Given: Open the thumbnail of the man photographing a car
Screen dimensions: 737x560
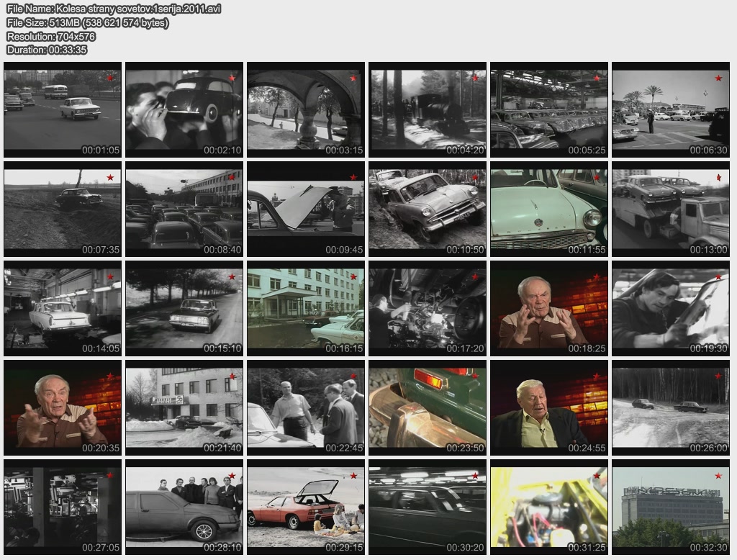Looking at the screenshot, I should pyautogui.click(x=184, y=109).
